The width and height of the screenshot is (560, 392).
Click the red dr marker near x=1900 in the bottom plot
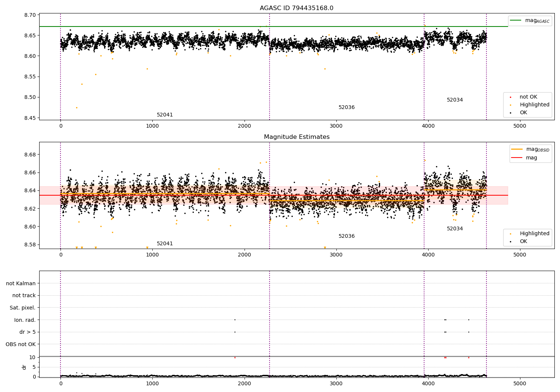coord(235,358)
